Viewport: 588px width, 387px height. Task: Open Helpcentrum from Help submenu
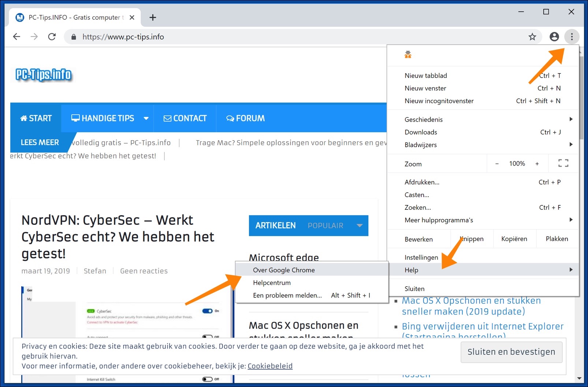(312, 283)
